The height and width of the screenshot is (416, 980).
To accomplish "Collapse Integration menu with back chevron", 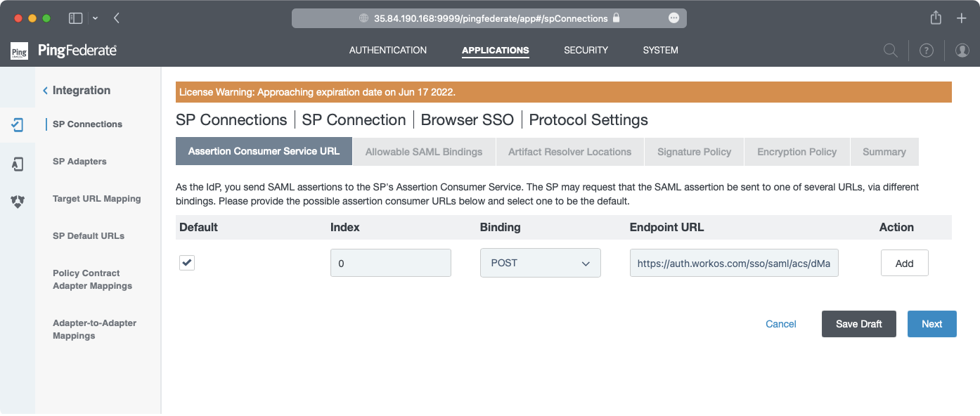I will click(x=46, y=91).
